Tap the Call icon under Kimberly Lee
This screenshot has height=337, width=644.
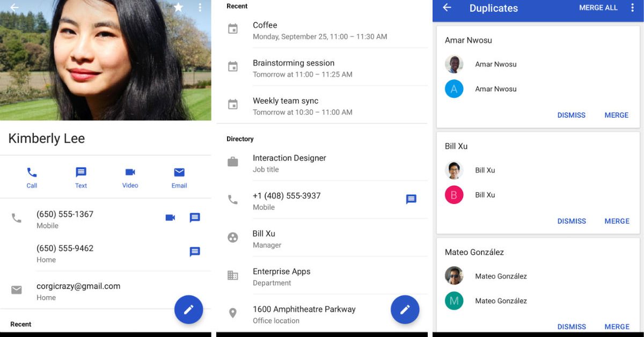(x=32, y=173)
